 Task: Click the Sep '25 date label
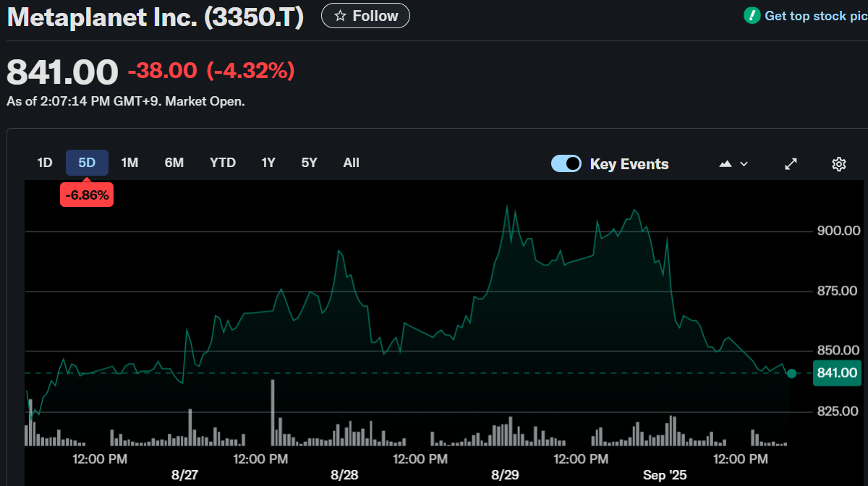665,475
